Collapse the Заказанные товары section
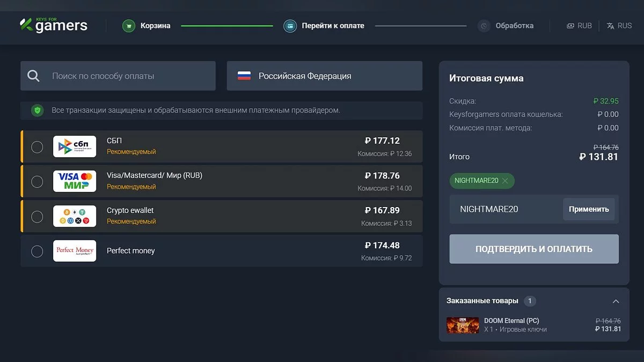Screen dimensions: 644x362 [x=616, y=301]
